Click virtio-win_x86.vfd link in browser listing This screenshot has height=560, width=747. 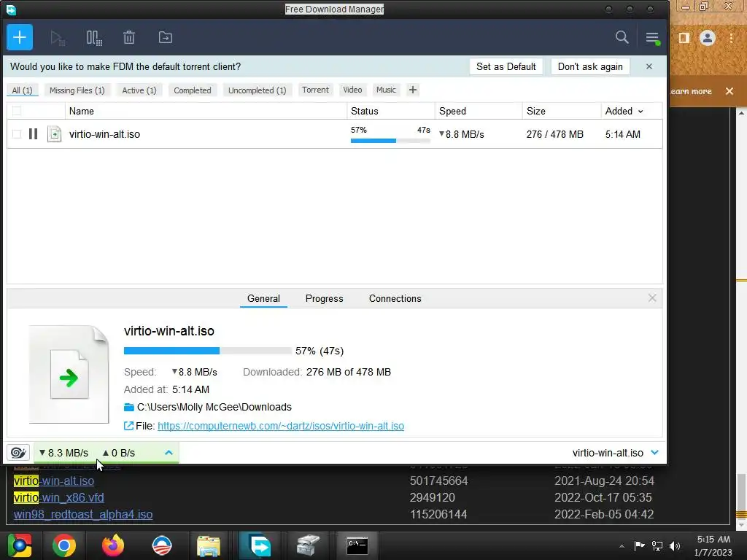coord(58,497)
